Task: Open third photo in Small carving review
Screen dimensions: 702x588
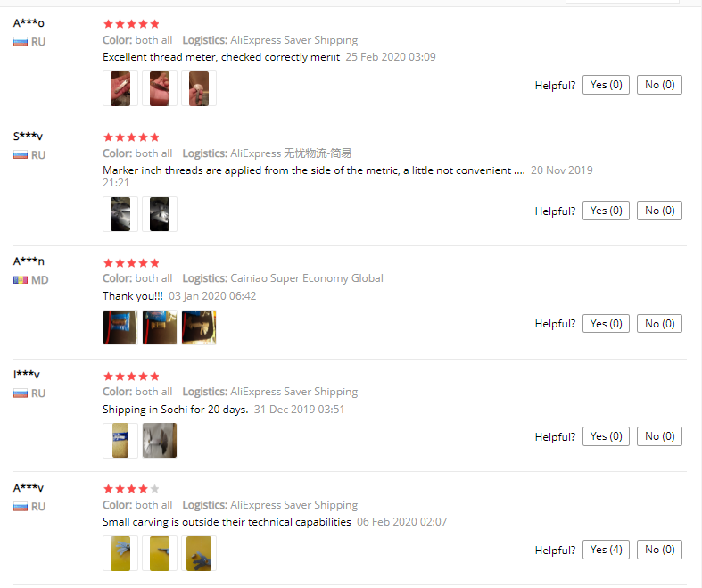Action: point(199,553)
